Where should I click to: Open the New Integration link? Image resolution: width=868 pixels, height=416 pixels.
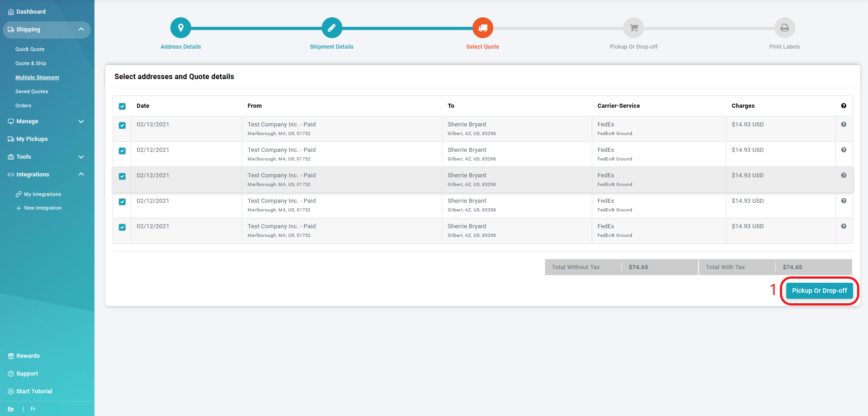[x=43, y=208]
